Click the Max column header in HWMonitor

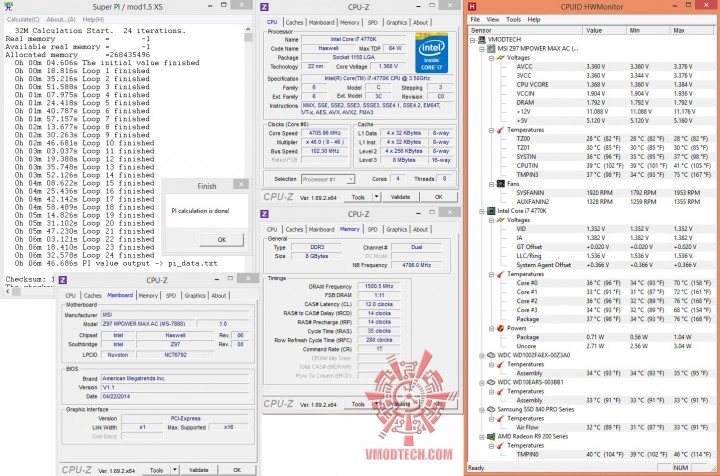click(x=693, y=30)
